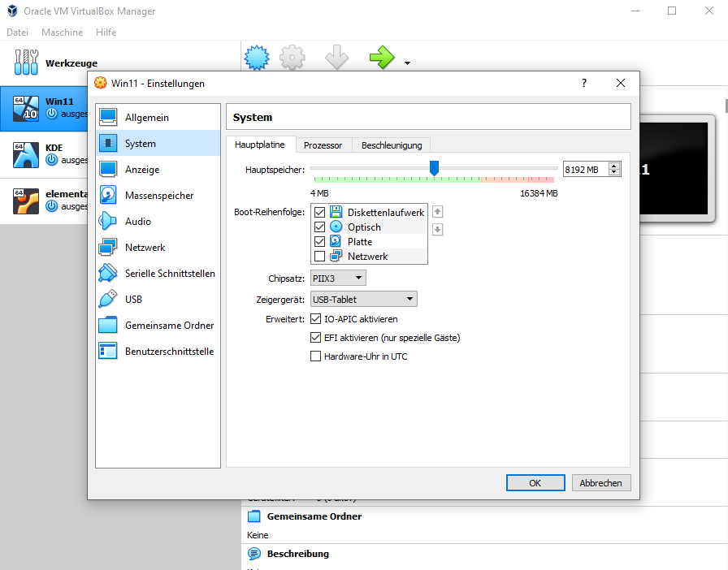
Task: Click the green Start arrow icon
Action: [x=382, y=58]
